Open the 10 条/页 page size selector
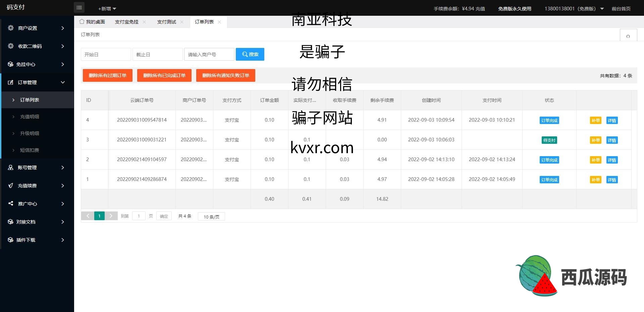This screenshot has width=644, height=312. tap(211, 216)
